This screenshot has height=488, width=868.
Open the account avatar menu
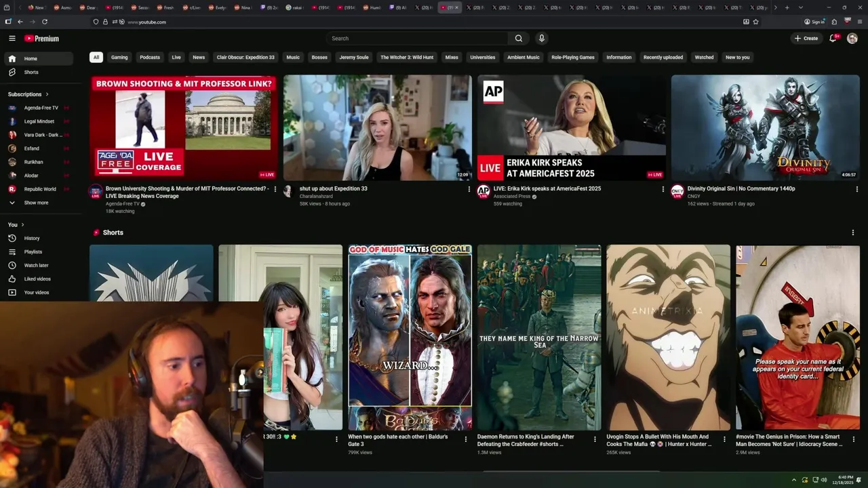click(852, 39)
